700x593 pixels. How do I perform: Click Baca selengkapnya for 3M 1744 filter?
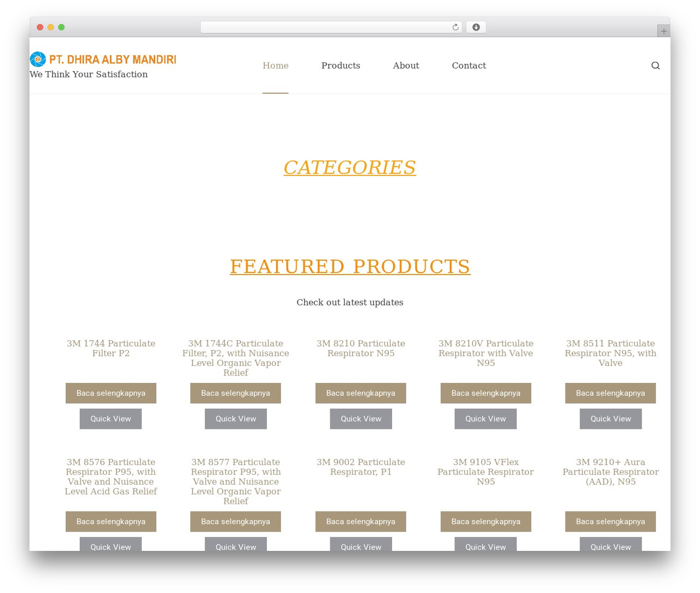(x=111, y=393)
